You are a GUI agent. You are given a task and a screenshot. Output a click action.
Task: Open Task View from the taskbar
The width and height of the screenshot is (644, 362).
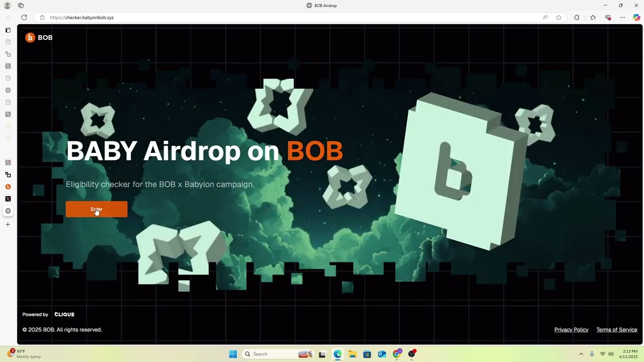(323, 354)
